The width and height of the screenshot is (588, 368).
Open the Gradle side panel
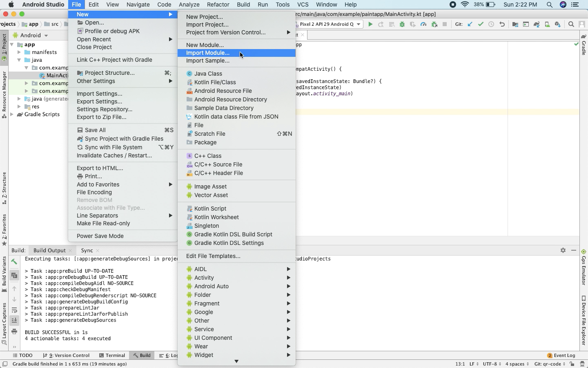click(x=584, y=45)
